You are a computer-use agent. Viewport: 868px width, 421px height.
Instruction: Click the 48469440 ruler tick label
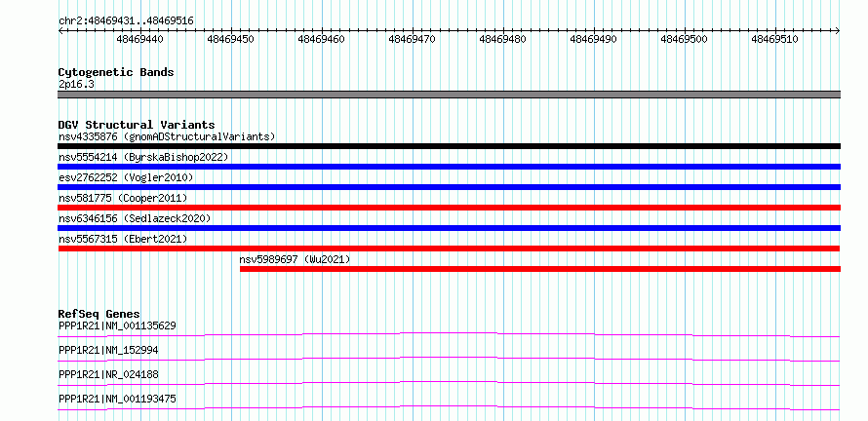(x=140, y=39)
